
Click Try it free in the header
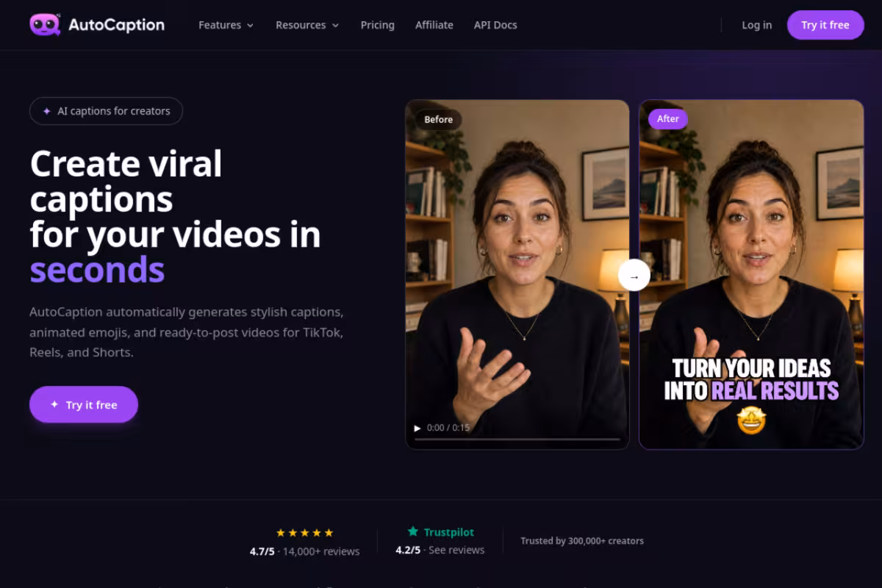tap(825, 25)
